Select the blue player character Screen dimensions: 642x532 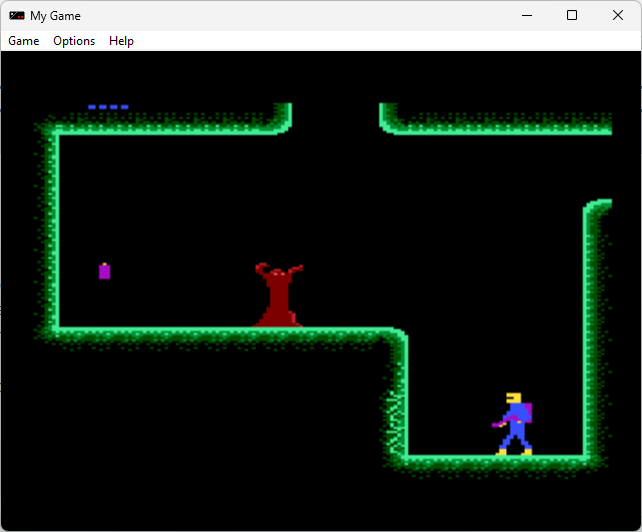pos(515,425)
